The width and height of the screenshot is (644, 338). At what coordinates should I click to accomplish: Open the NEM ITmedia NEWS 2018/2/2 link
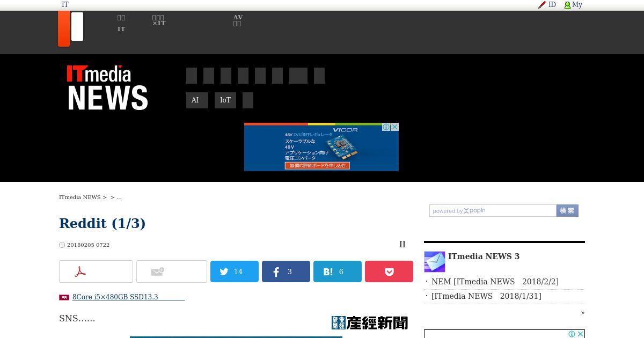pos(495,282)
